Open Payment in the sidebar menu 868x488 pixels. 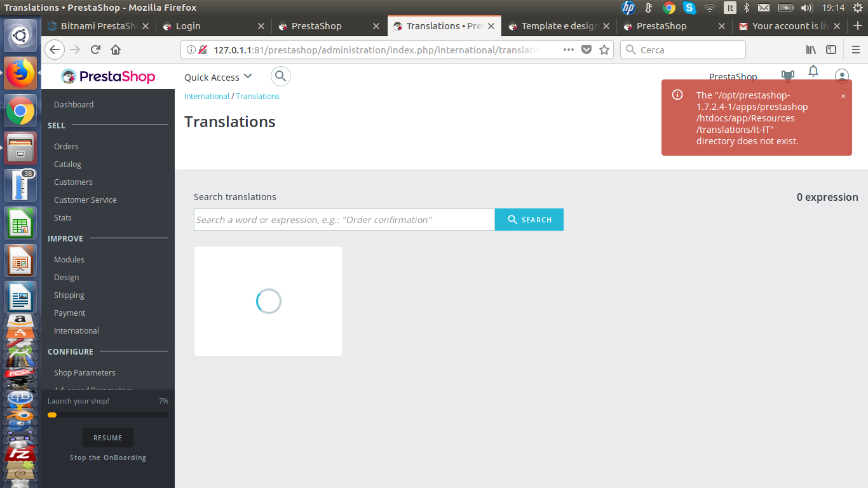(70, 313)
